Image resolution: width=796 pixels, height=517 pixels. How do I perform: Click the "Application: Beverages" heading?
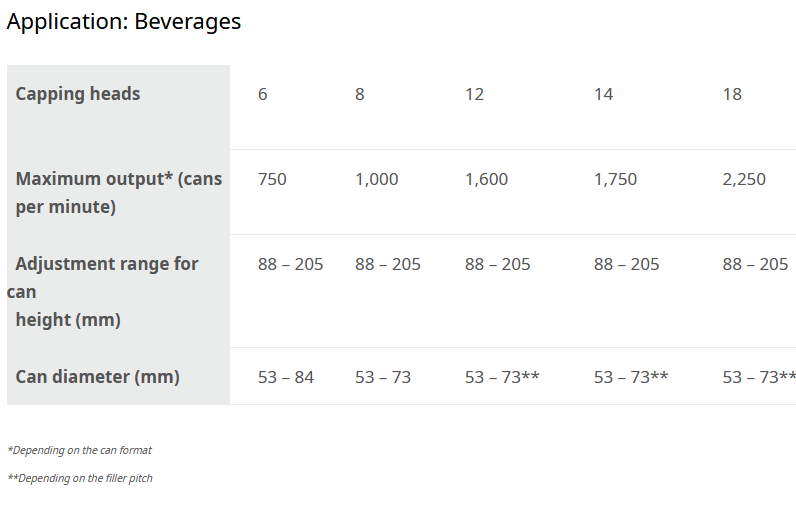click(124, 21)
